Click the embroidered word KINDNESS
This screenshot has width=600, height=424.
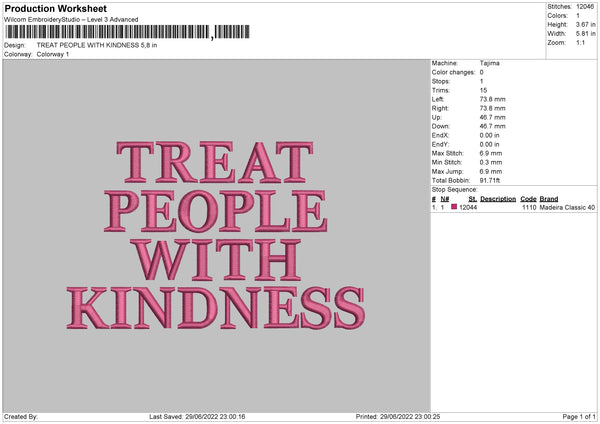(x=216, y=308)
